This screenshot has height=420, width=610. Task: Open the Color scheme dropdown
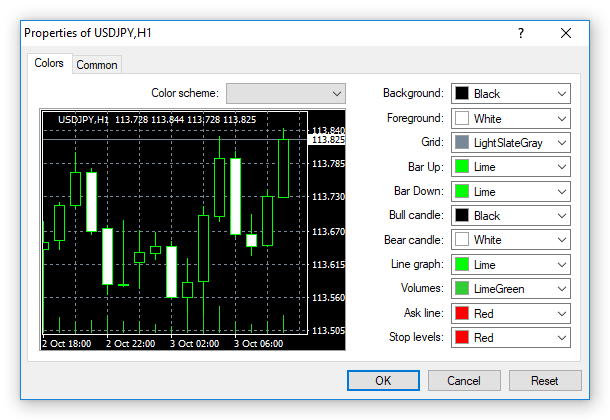[x=286, y=93]
